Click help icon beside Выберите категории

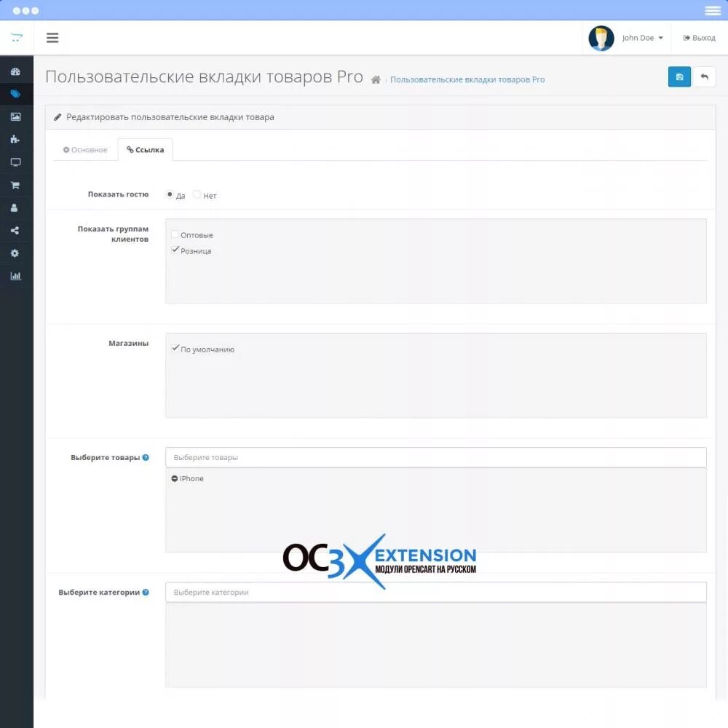146,592
